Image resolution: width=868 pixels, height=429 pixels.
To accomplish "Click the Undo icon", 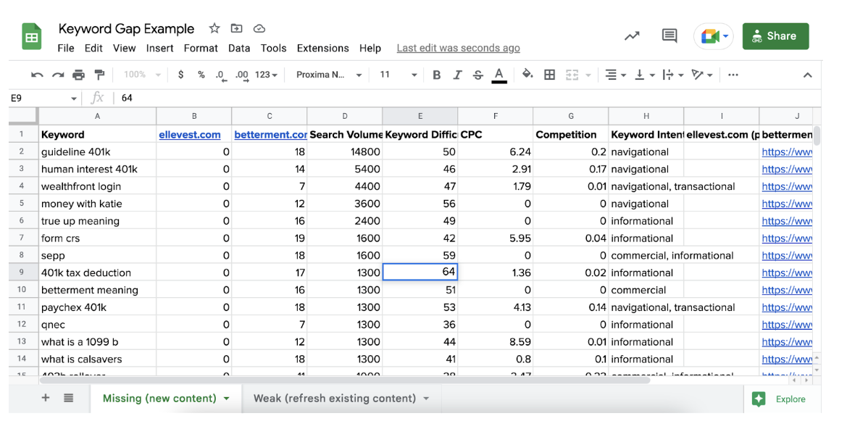I will tap(36, 74).
